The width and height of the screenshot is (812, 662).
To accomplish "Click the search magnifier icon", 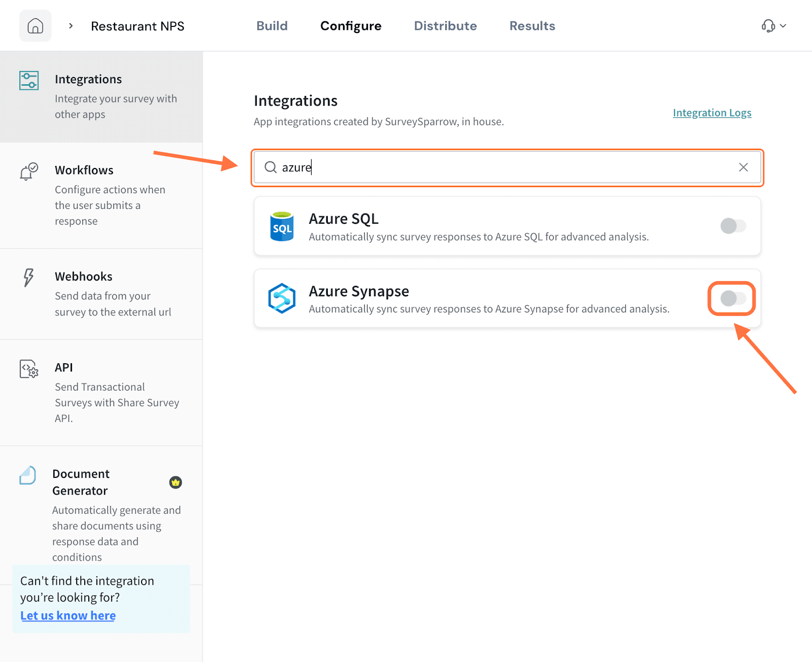I will click(x=270, y=167).
